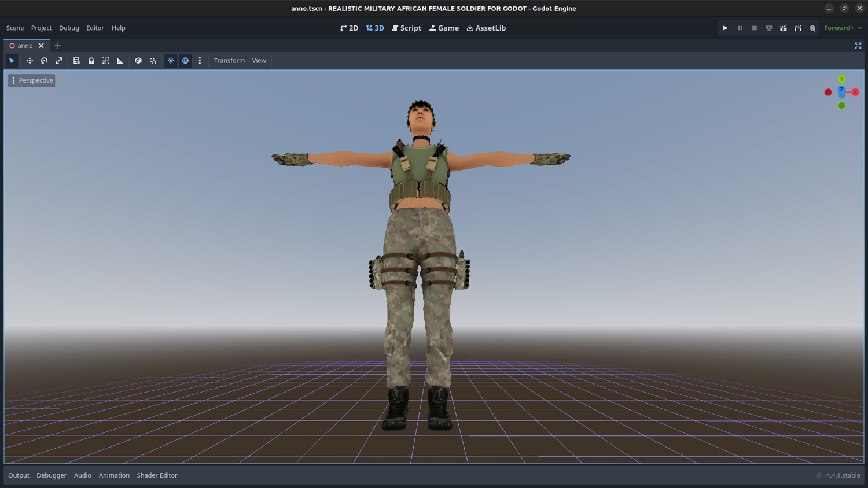Run the project with Play button
Viewport: 868px width, 488px height.
pos(725,28)
